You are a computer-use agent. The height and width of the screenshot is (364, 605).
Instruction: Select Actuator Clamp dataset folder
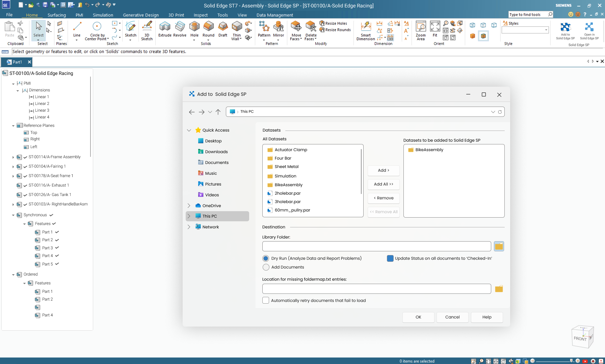click(x=287, y=150)
